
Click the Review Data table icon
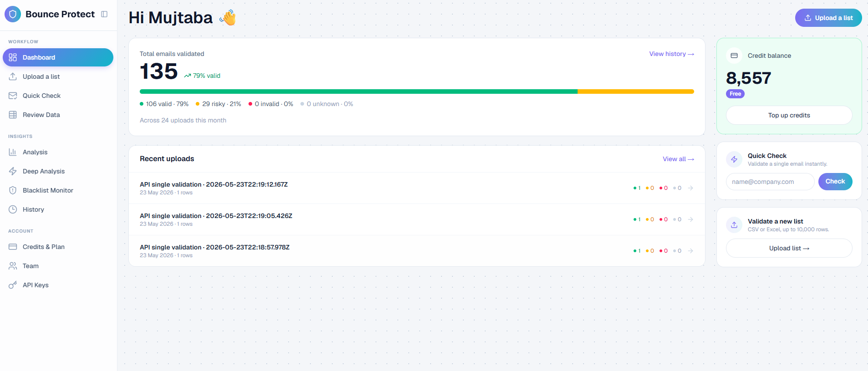click(x=13, y=115)
